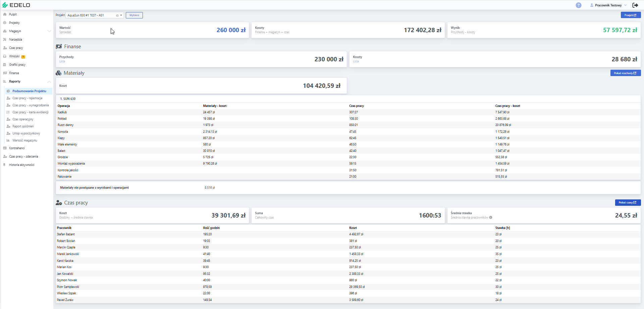Open the Pracownik Testowy user menu
Image resolution: width=644 pixels, height=309 pixels.
[608, 5]
